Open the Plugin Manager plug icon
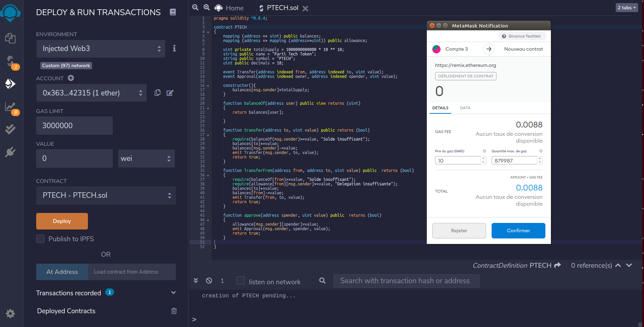The height and width of the screenshot is (327, 644). coord(10,152)
